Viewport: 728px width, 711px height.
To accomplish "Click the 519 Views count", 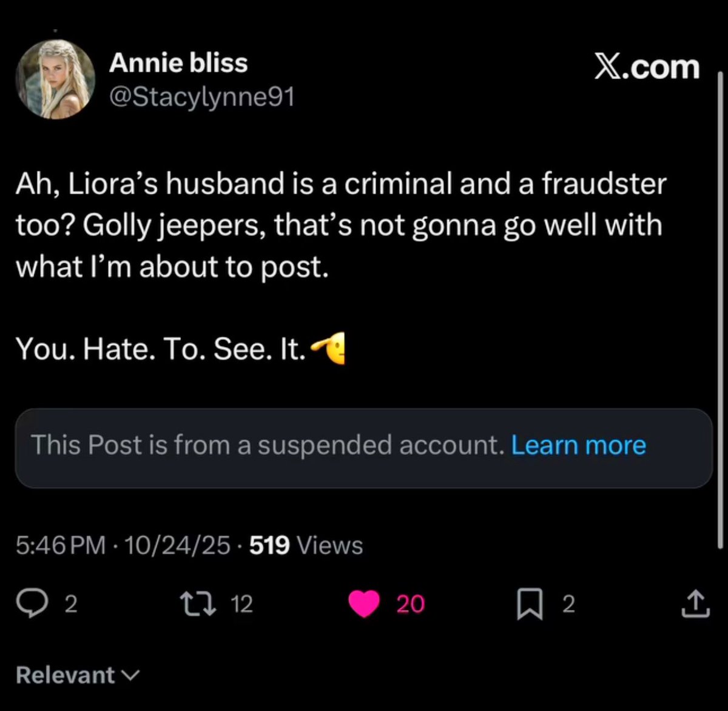I will 306,545.
